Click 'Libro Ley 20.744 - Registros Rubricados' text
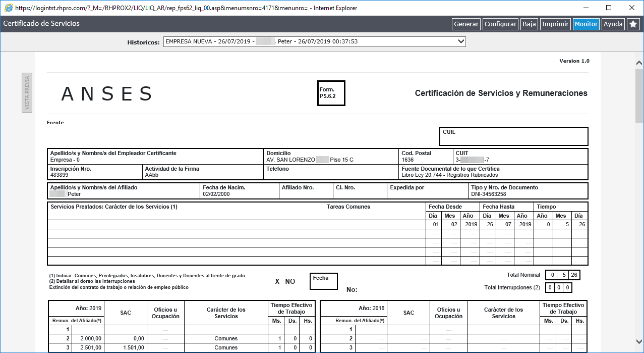 (x=450, y=175)
